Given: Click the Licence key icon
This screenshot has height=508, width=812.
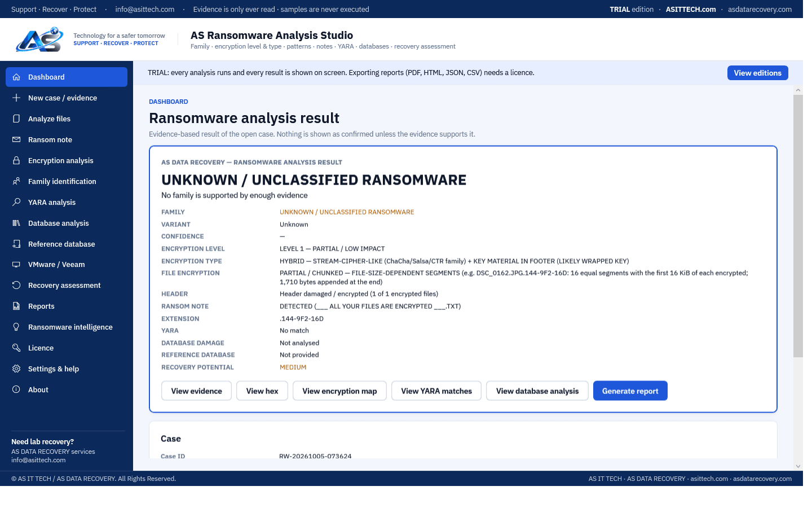Looking at the screenshot, I should pyautogui.click(x=16, y=348).
